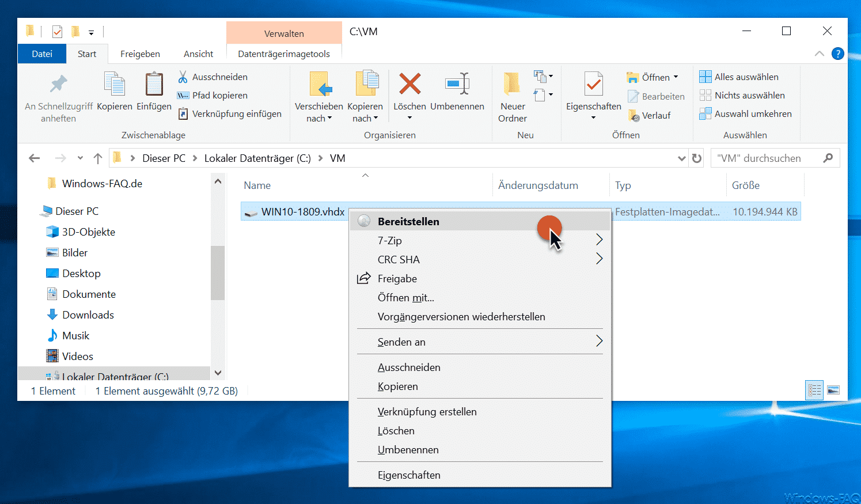This screenshot has height=504, width=861.
Task: Open the recent locations dropdown arrow
Action: click(80, 158)
